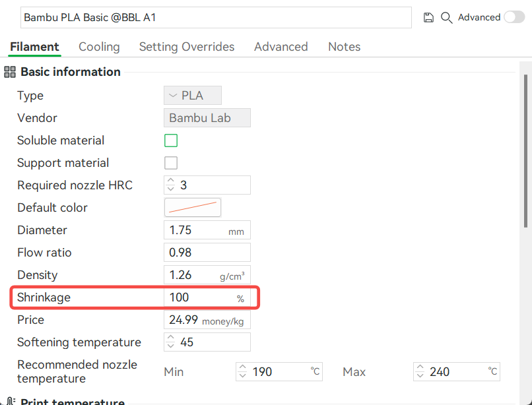Decrease Min nozzle temperature value
532x405 pixels.
point(243,375)
